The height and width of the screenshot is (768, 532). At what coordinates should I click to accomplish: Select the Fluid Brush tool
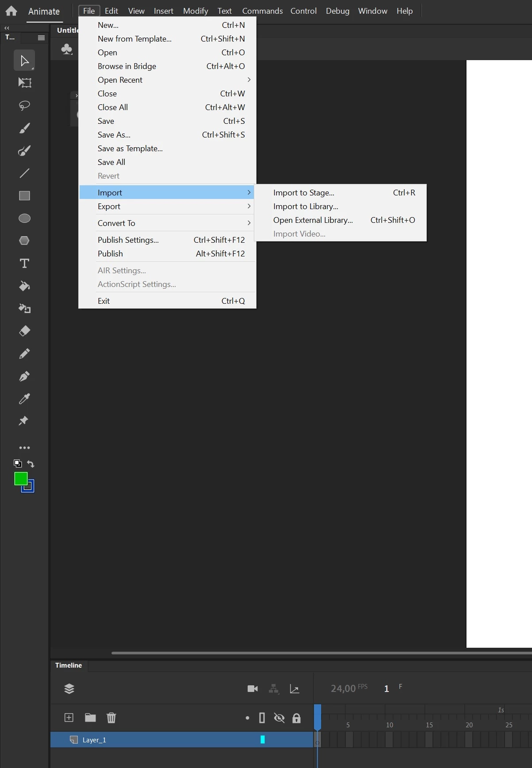pos(24,128)
